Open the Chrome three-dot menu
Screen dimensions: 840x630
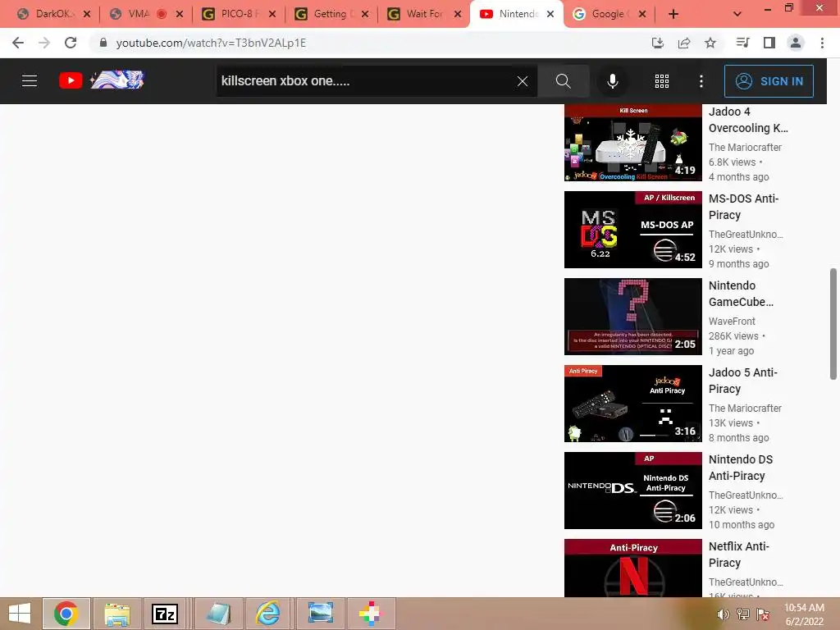[x=822, y=43]
